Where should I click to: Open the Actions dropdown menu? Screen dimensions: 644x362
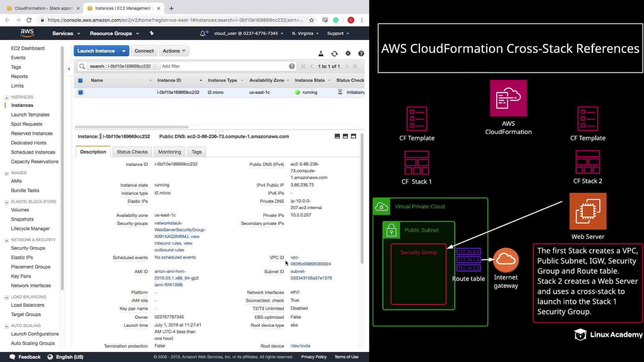[174, 51]
